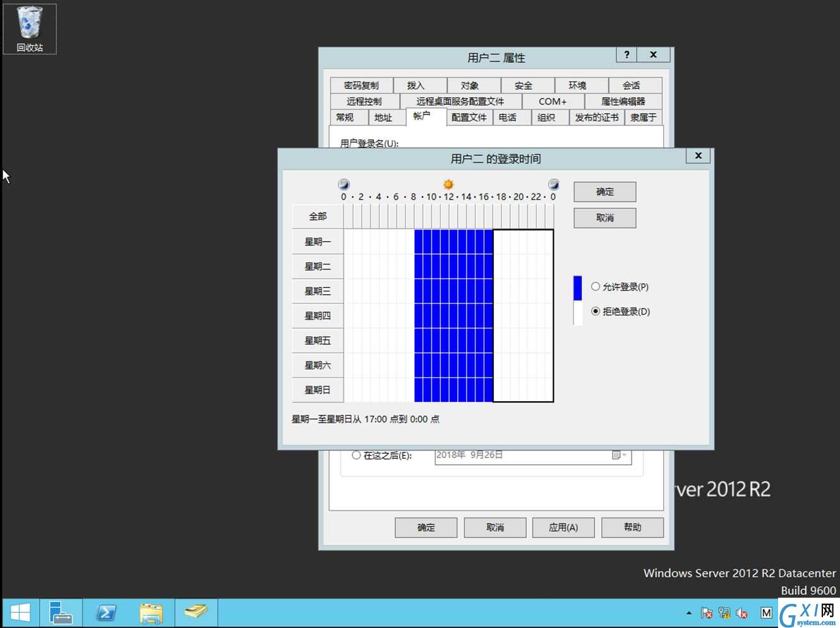Switch to the Attribute Editor (属性编辑器) tab
This screenshot has height=628, width=840.
point(623,101)
